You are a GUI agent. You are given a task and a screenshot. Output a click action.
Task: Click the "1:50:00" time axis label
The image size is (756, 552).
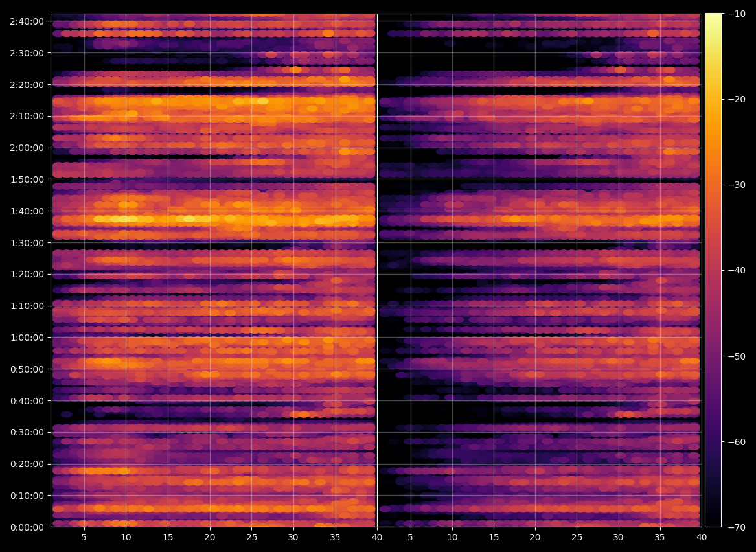[27, 179]
